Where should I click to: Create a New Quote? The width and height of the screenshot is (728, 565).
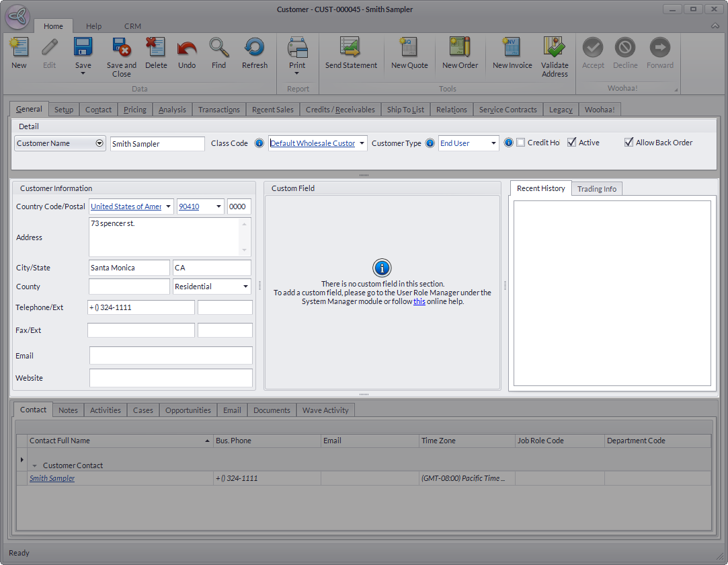tap(409, 48)
